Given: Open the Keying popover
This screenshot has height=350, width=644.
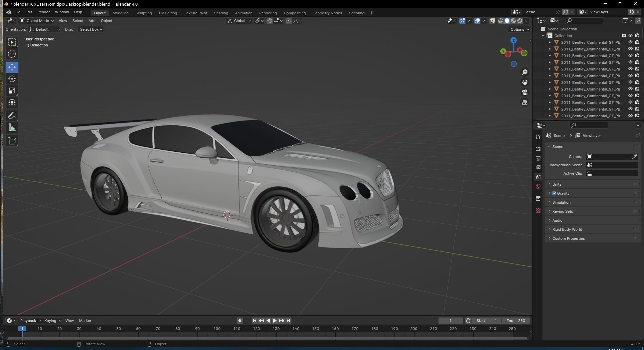Looking at the screenshot, I should point(52,321).
